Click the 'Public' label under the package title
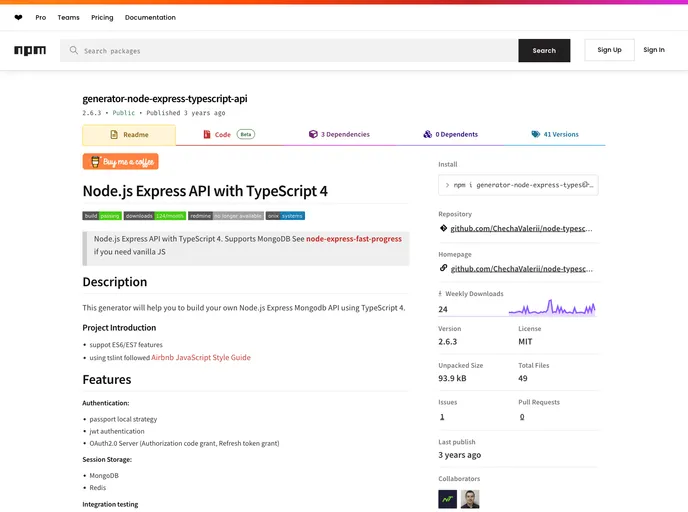The width and height of the screenshot is (688, 512). pos(124,113)
